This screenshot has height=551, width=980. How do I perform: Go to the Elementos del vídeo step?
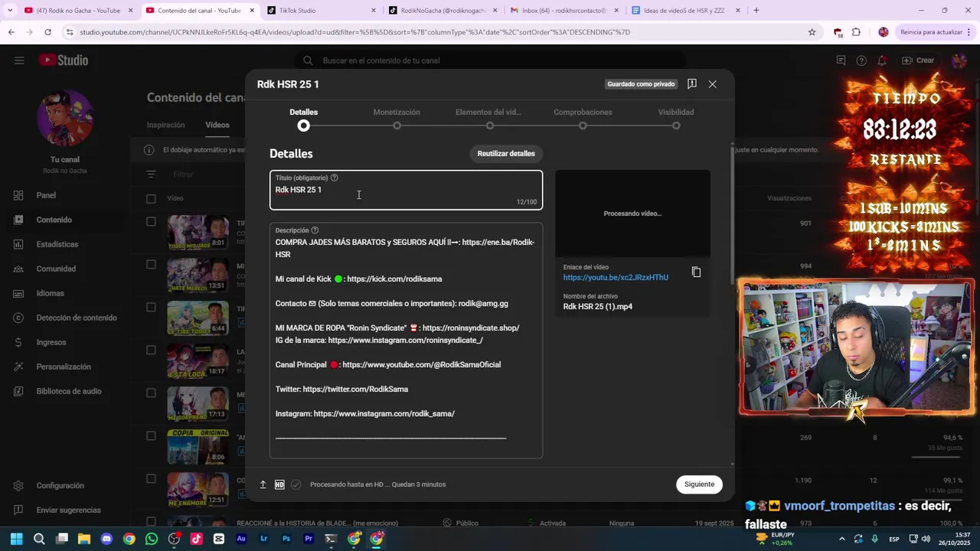click(x=489, y=119)
